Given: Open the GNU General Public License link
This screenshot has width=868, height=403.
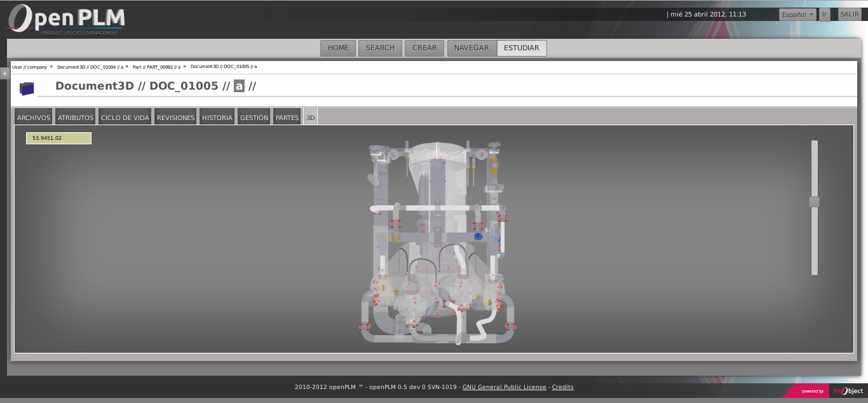Looking at the screenshot, I should pos(504,386).
